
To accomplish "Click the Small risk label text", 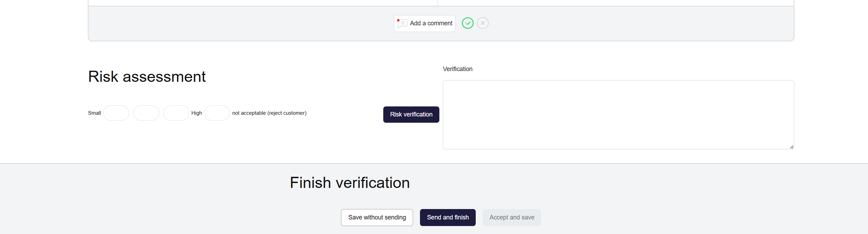I will coord(95,113).
